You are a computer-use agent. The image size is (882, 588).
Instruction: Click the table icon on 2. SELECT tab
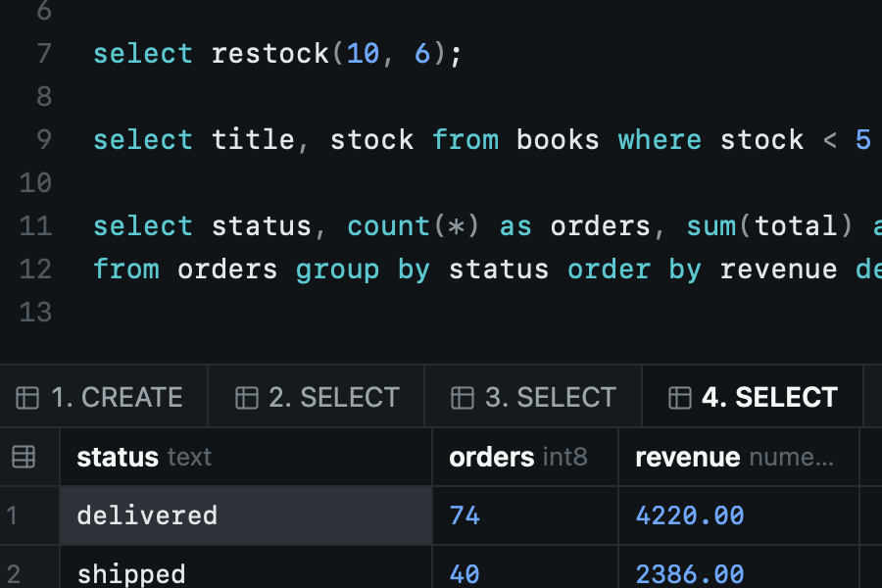[246, 398]
